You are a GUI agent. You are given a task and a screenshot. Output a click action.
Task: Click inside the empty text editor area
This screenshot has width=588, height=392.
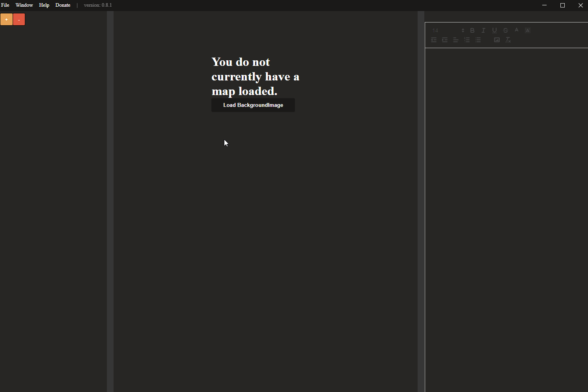(x=506, y=220)
